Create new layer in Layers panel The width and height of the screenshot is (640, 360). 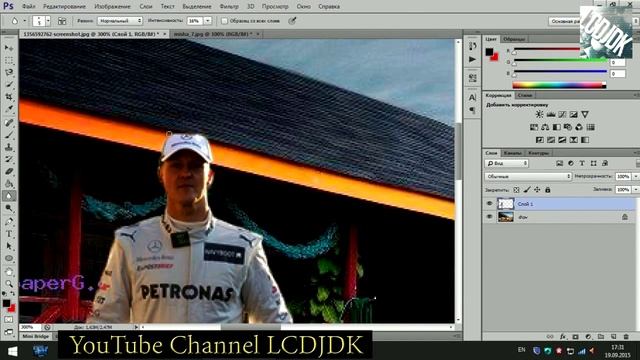click(x=613, y=337)
